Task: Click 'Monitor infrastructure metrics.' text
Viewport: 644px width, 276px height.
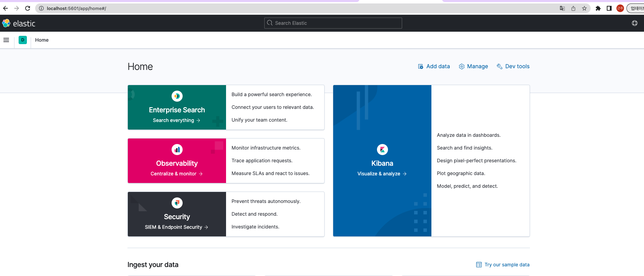Action: (x=266, y=148)
